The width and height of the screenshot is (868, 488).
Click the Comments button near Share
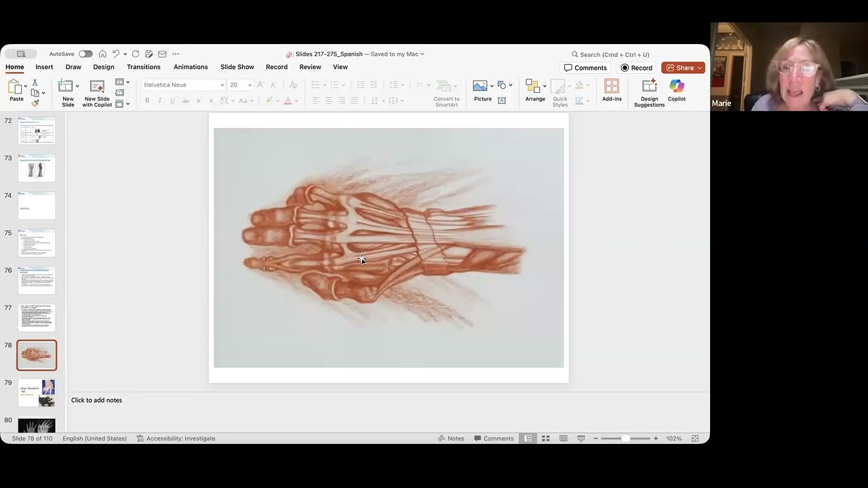click(585, 68)
